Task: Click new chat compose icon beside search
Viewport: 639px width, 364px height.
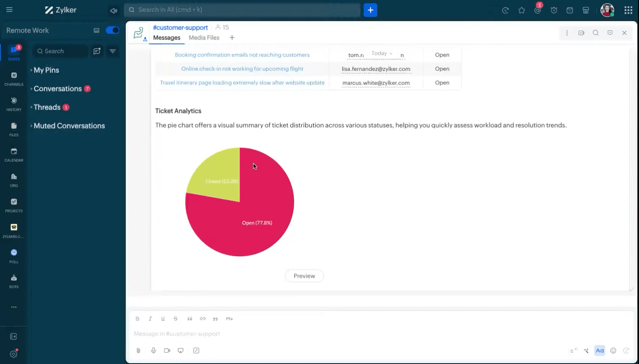Action: click(x=97, y=51)
